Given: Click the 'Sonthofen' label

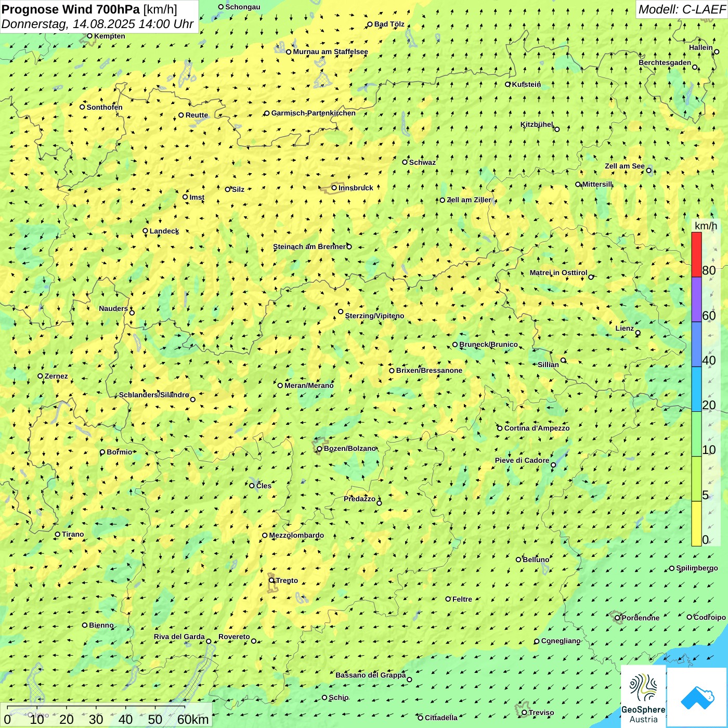Looking at the screenshot, I should [105, 107].
